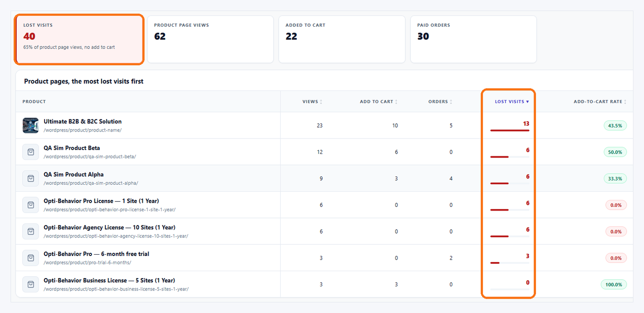This screenshot has width=644, height=313.
Task: Open the Ultimate B2B & B2C Solution thumbnail
Action: coord(31,125)
